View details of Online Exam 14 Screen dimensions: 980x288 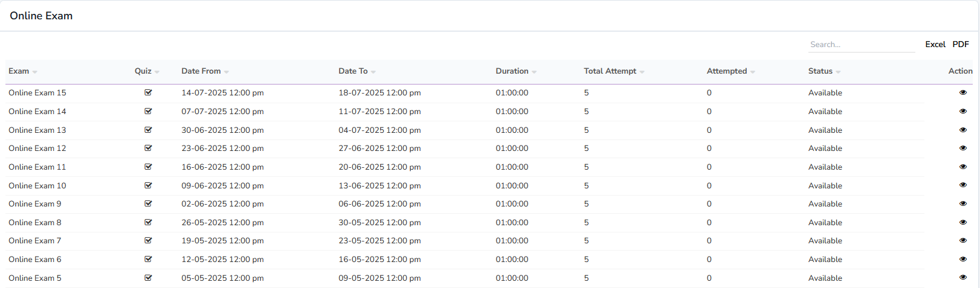[x=962, y=111]
